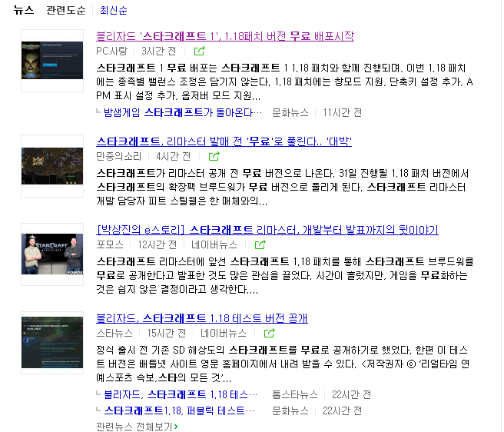
Task: Click share icon in 포모스 article row
Action: point(260,244)
